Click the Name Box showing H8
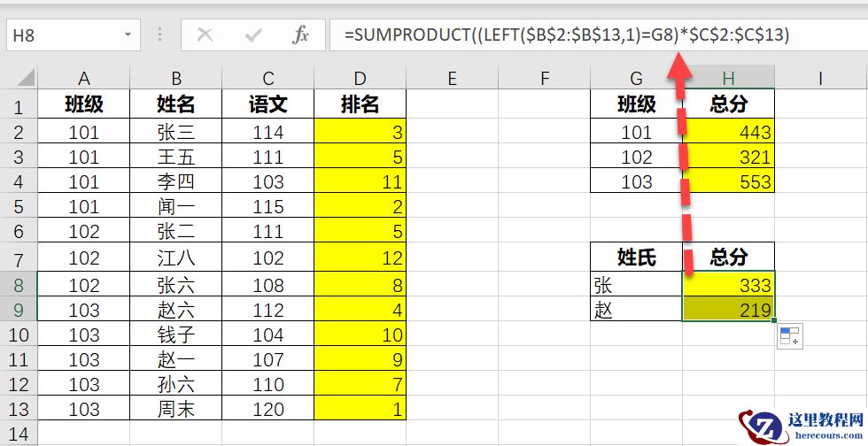The width and height of the screenshot is (868, 446). click(x=62, y=35)
